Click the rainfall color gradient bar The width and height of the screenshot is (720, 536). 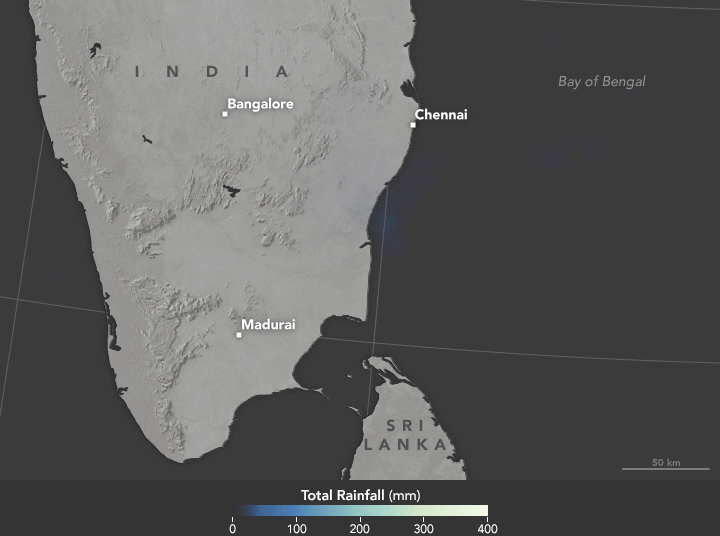coord(360,510)
